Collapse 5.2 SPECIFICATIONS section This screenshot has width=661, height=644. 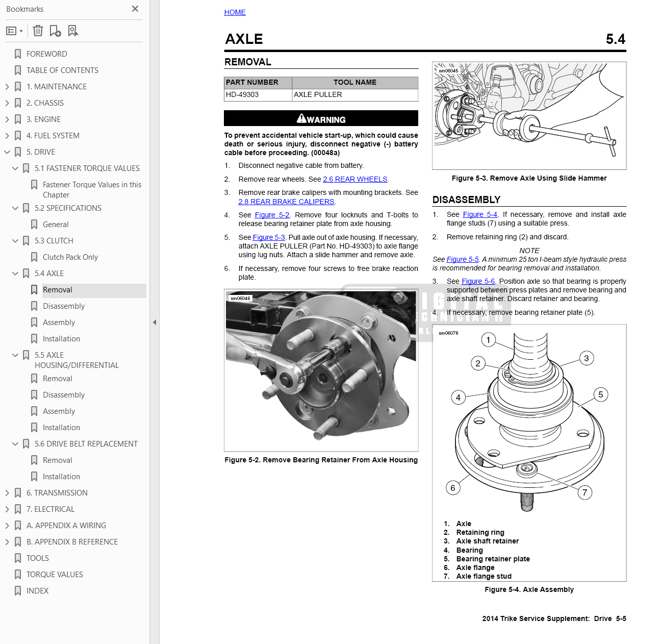point(15,208)
